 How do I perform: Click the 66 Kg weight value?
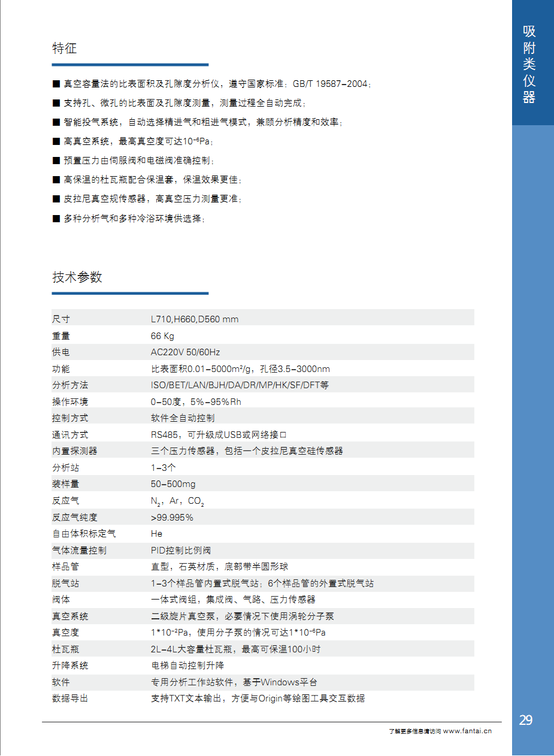(x=162, y=336)
